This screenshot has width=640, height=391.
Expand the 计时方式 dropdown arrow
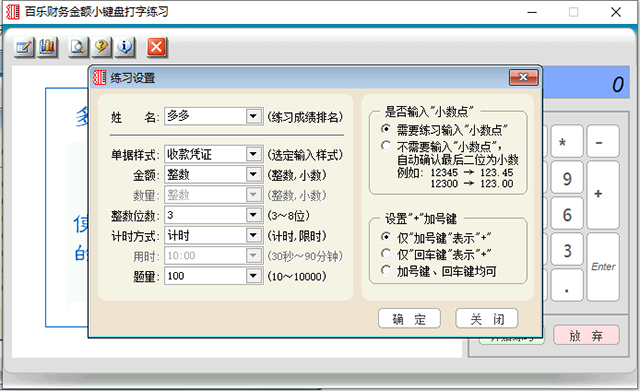pos(253,235)
